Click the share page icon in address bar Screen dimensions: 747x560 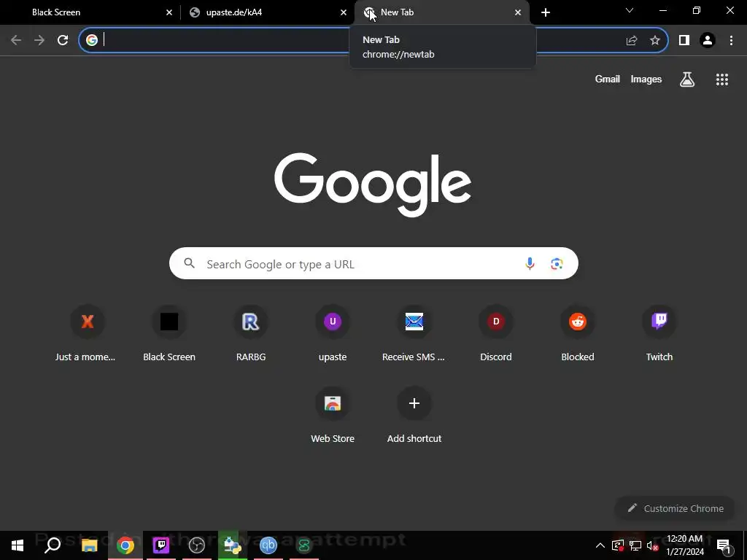[631, 40]
